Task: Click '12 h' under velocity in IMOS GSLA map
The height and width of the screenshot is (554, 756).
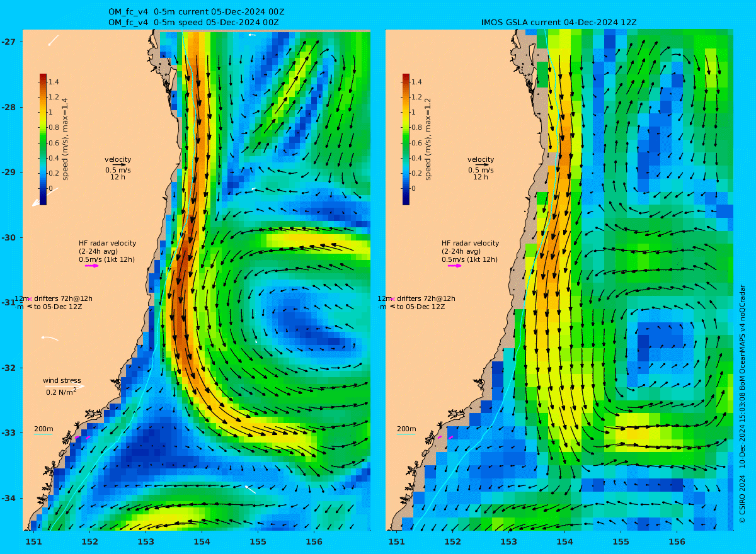Action: 481,177
